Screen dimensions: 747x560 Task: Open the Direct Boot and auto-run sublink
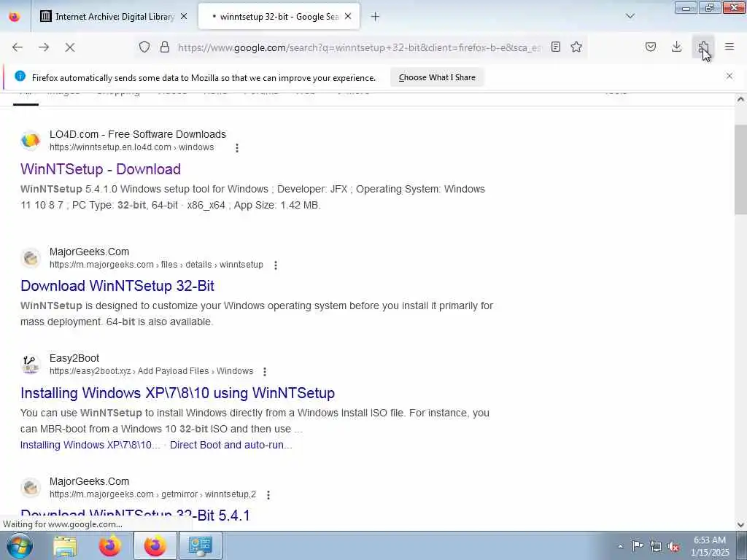point(231,445)
